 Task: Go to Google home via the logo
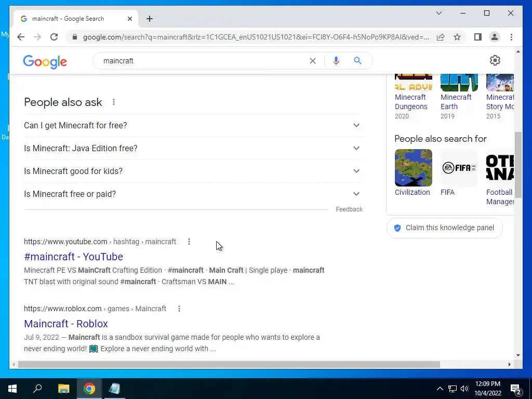[x=45, y=61]
